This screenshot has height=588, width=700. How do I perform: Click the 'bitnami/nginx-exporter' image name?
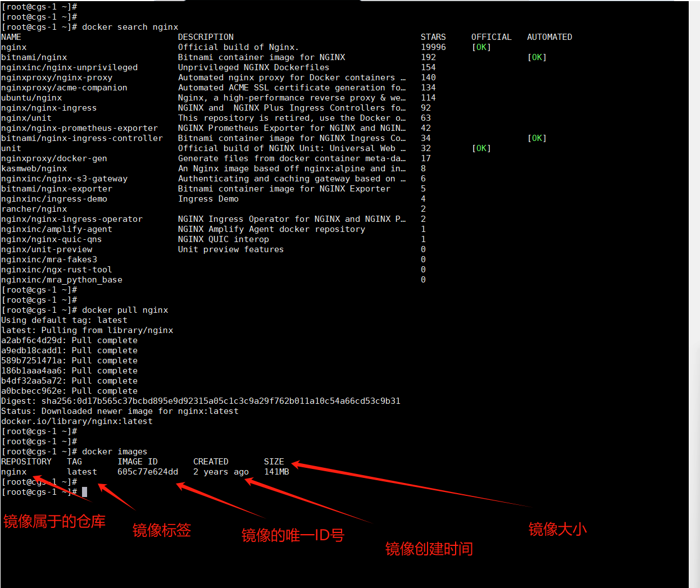(x=57, y=189)
